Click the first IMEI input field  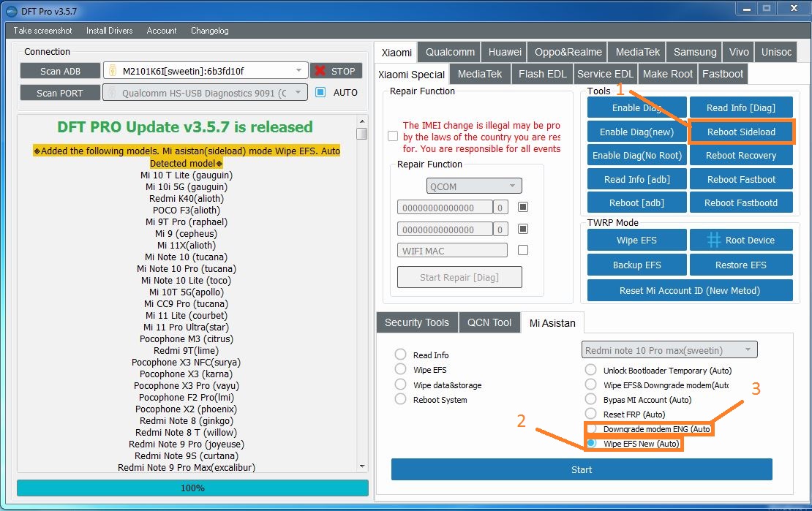tap(445, 207)
